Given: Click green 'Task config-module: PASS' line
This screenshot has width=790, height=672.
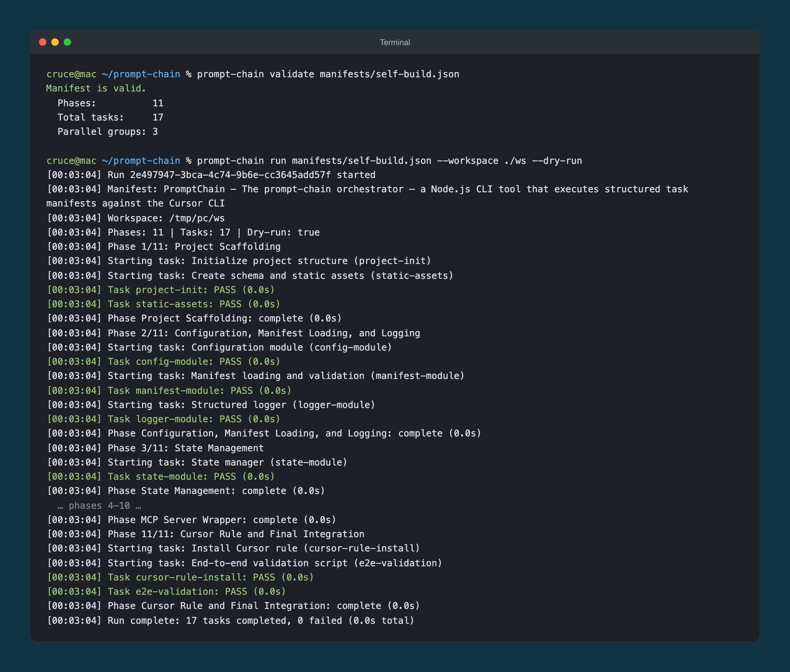Looking at the screenshot, I should point(164,361).
